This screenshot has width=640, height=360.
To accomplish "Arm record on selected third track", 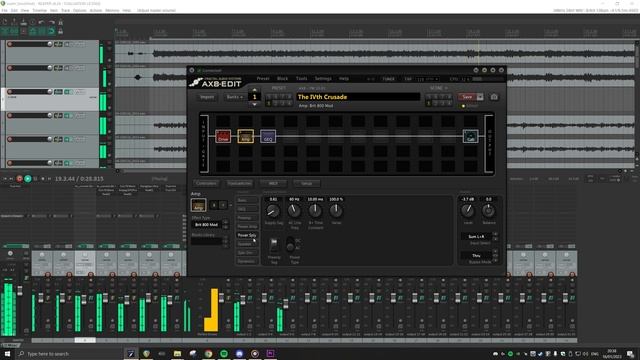I will pyautogui.click(x=10, y=91).
